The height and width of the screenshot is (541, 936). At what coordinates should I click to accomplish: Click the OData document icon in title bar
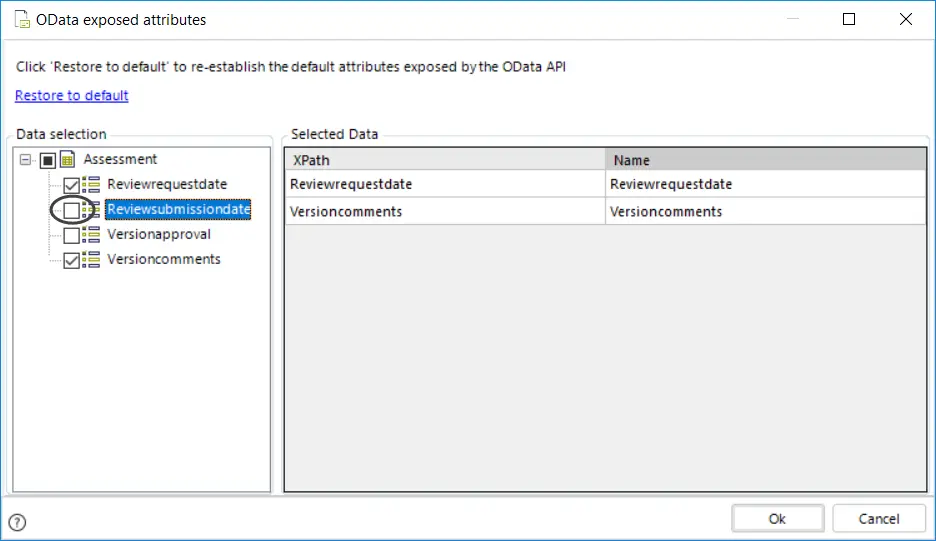tap(22, 20)
